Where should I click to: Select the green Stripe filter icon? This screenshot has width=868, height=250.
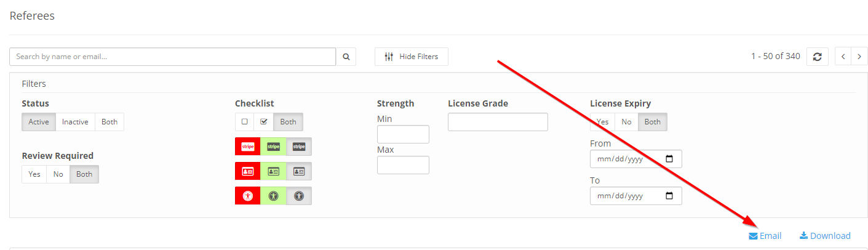[273, 147]
